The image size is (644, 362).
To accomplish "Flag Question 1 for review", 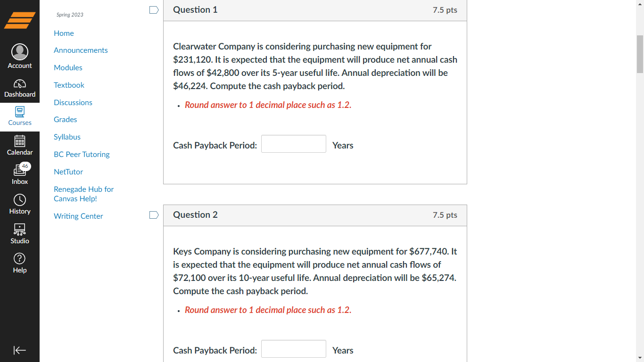I will click(x=154, y=9).
